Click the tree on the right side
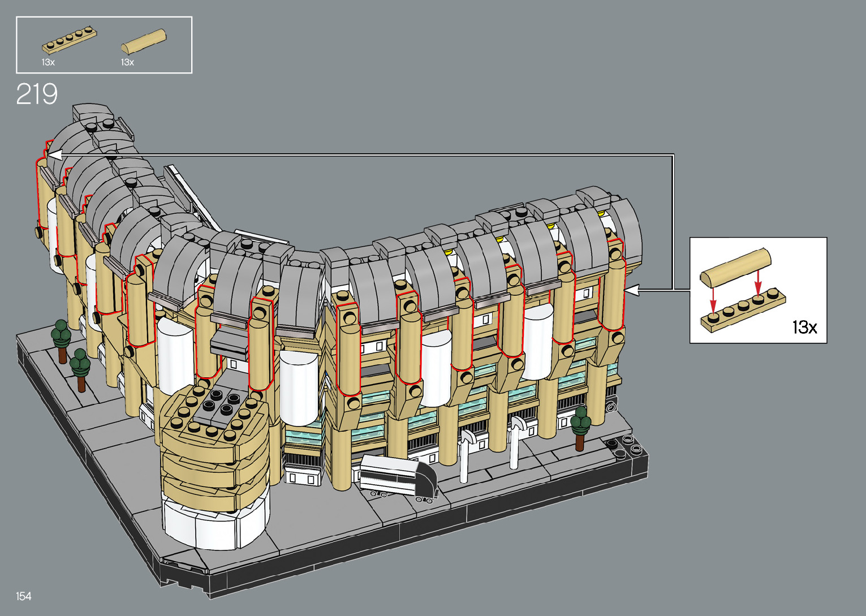 pos(580,426)
